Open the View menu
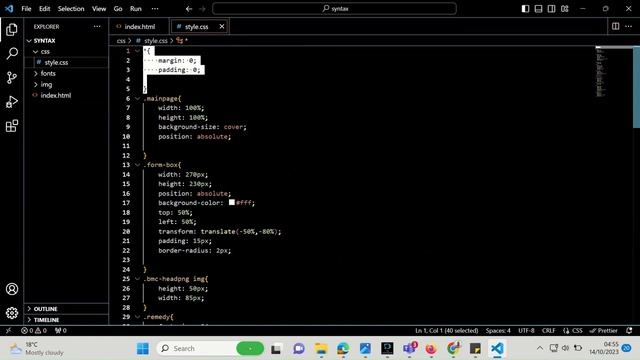 point(99,9)
